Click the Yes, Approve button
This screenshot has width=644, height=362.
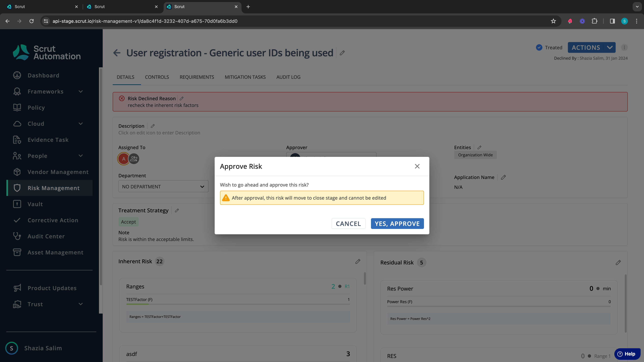pyautogui.click(x=397, y=224)
